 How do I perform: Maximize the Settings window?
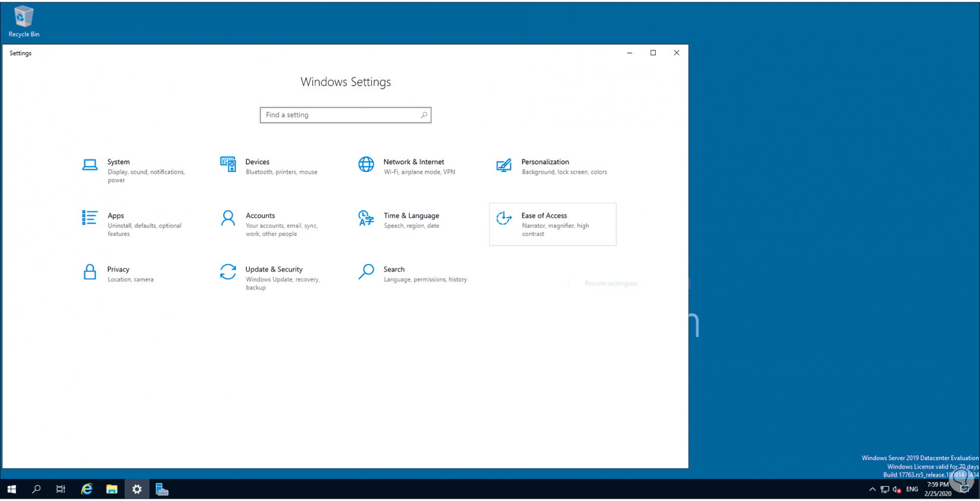click(653, 53)
